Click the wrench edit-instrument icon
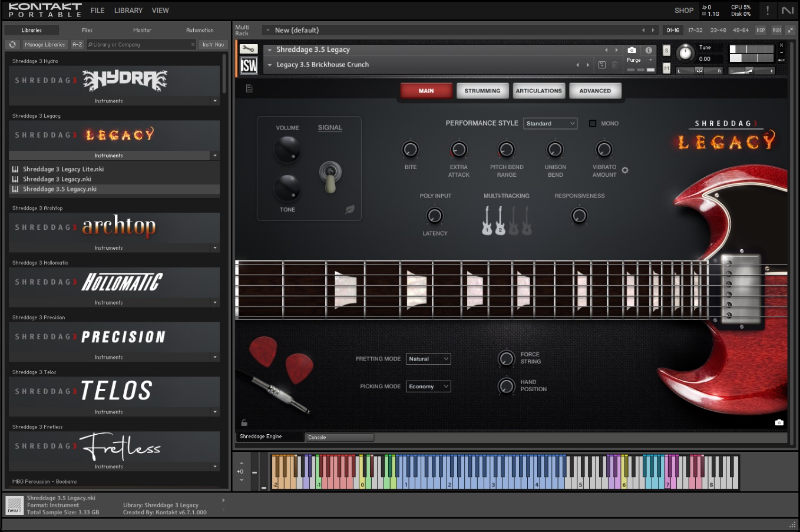This screenshot has height=532, width=800. 249,49
